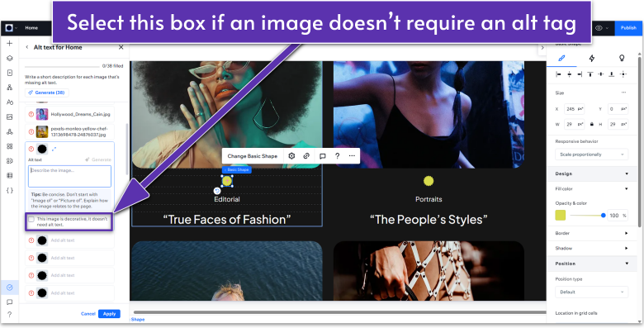Collapse the Fill color section
The image size is (644, 328).
(x=627, y=189)
